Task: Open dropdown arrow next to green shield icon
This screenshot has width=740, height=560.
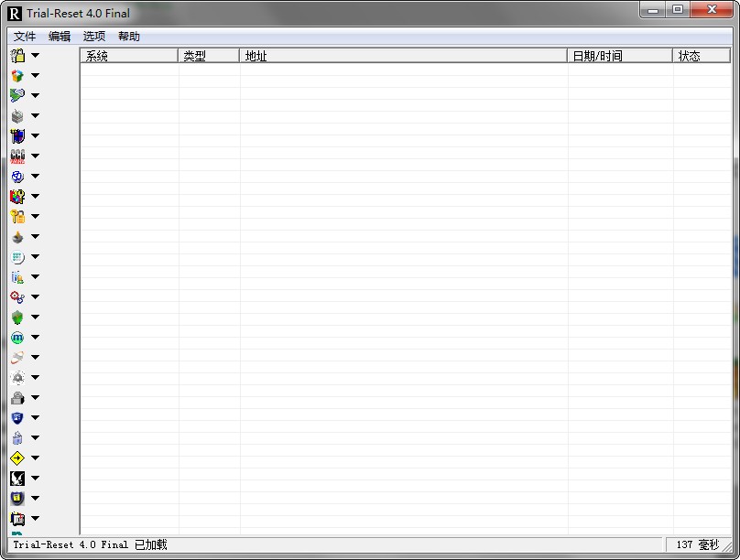Action: click(x=36, y=318)
